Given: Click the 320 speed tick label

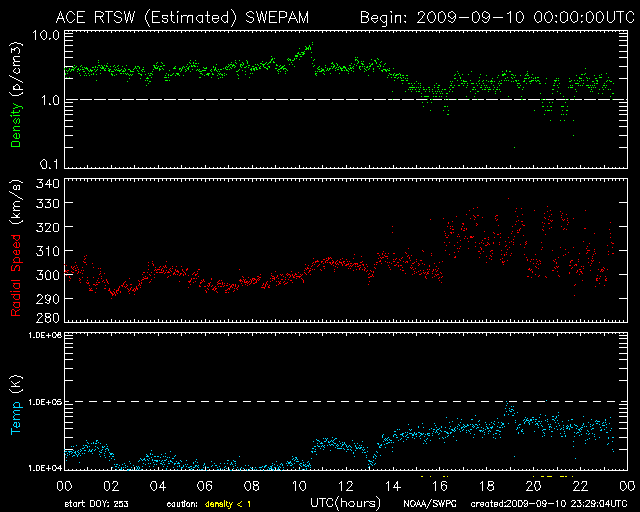Looking at the screenshot, I should coord(48,227).
